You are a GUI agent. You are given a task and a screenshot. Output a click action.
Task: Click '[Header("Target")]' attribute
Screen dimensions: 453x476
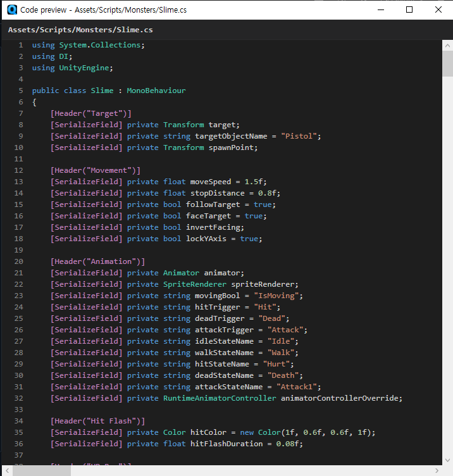pos(91,113)
